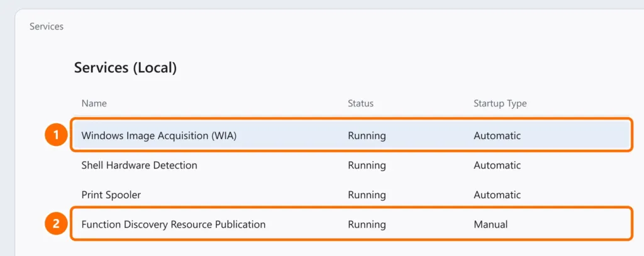
Task: Click Automatic startup type of Print Spooler
Action: tap(497, 195)
